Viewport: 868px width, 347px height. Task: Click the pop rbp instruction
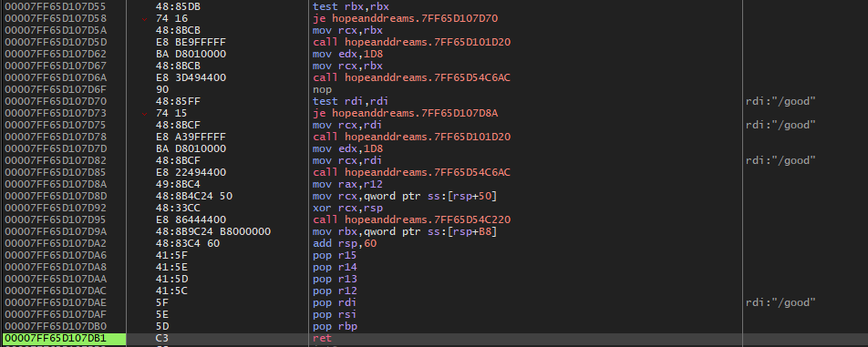pos(335,327)
